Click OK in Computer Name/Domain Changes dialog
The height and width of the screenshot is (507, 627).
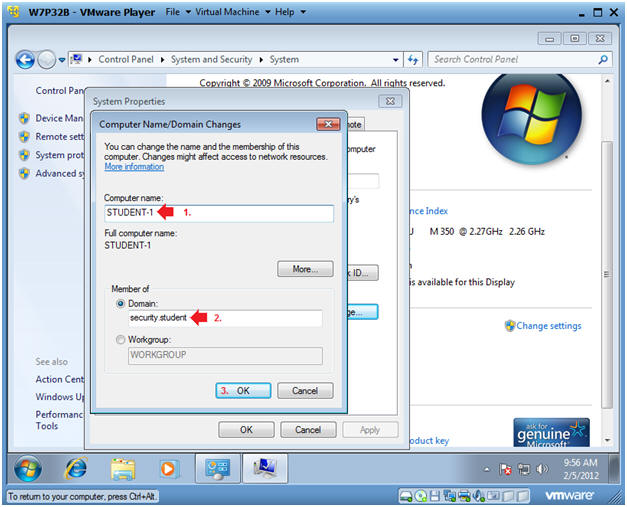[243, 391]
